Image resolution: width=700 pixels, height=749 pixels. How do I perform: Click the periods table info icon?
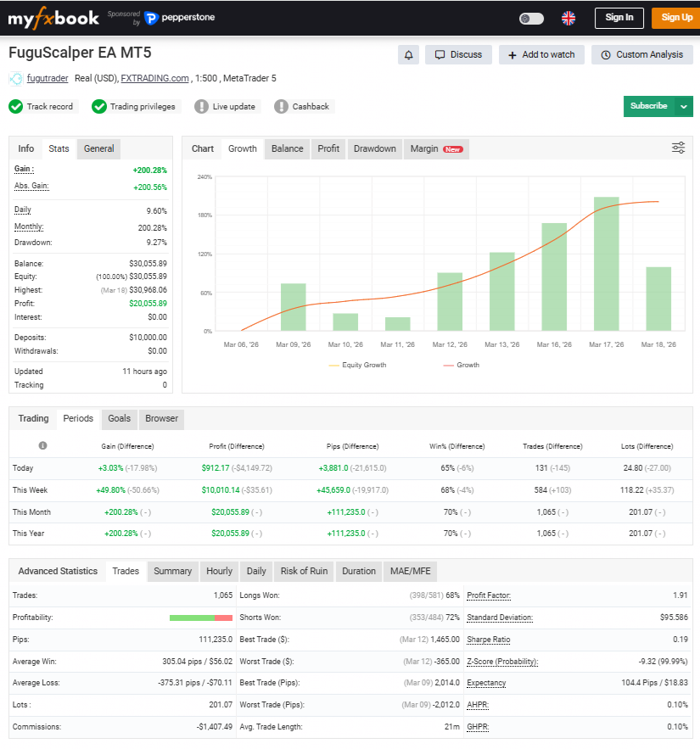(42, 445)
